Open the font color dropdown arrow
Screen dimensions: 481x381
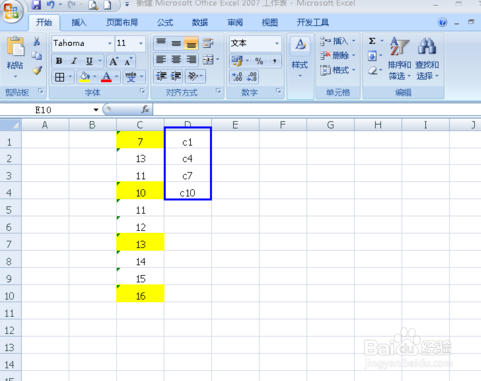tap(116, 77)
